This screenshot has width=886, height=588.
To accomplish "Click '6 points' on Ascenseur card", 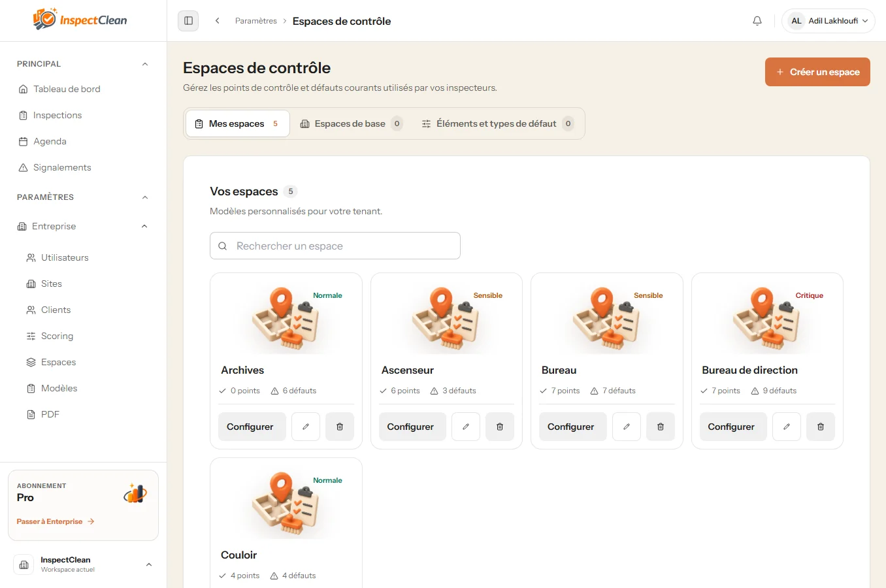I will 400,391.
